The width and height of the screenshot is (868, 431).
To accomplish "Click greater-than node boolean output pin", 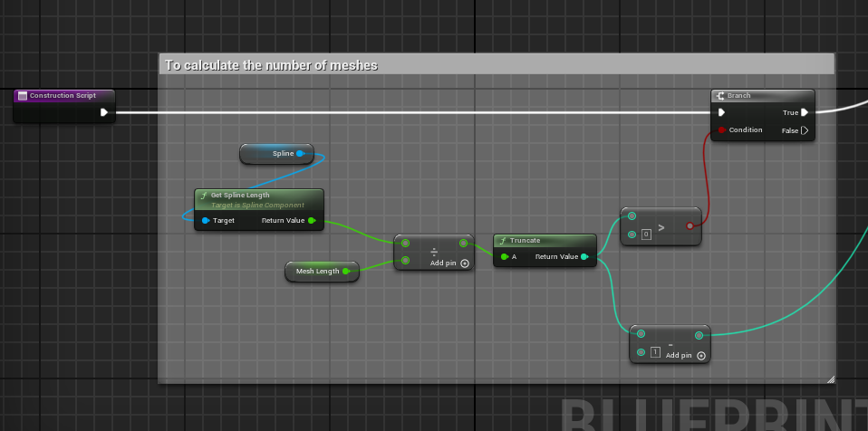I will pos(690,225).
